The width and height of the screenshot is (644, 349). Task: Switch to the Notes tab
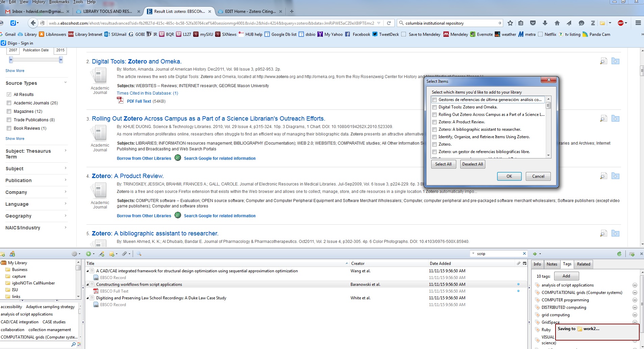(552, 264)
